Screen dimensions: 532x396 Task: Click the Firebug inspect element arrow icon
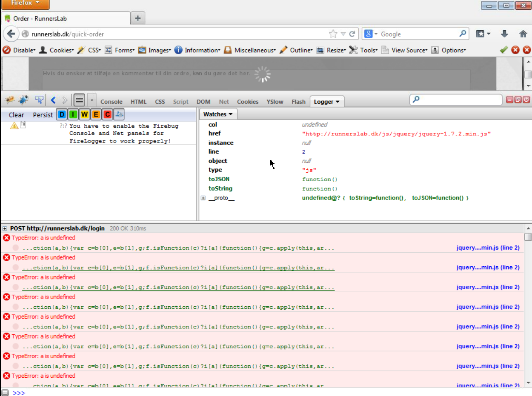point(39,100)
